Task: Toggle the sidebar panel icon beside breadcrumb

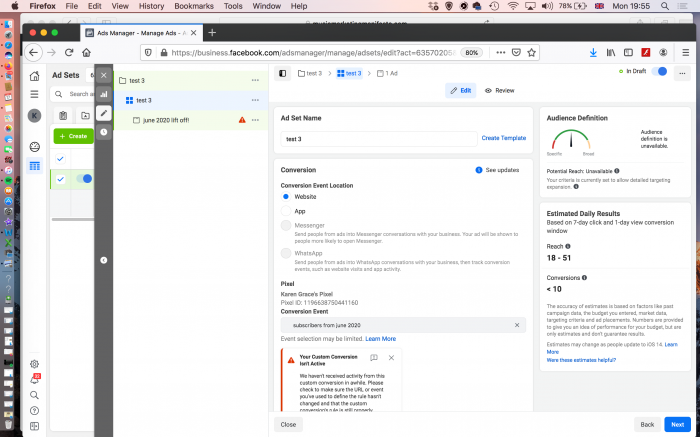Action: click(283, 73)
